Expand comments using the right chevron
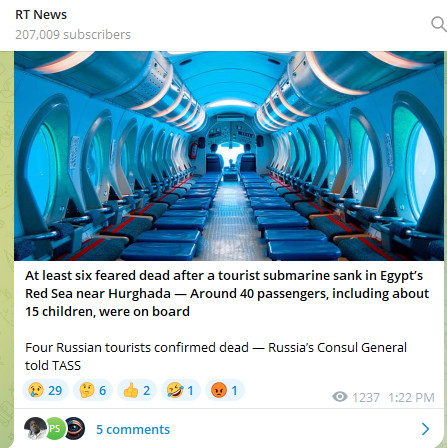Image resolution: width=447 pixels, height=448 pixels. point(425,429)
